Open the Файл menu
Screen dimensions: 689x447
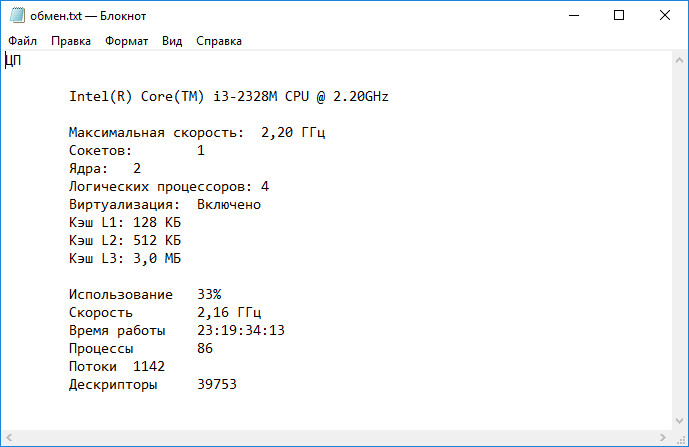22,41
